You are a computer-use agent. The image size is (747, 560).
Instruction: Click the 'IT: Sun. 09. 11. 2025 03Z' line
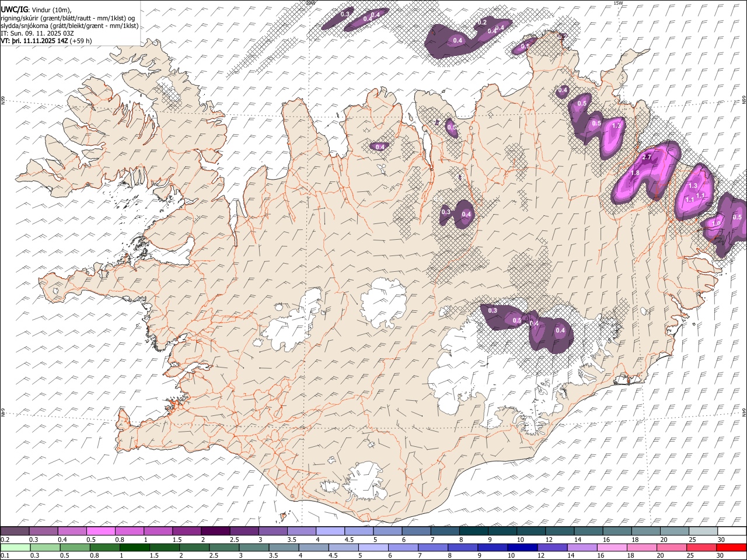[x=37, y=33]
